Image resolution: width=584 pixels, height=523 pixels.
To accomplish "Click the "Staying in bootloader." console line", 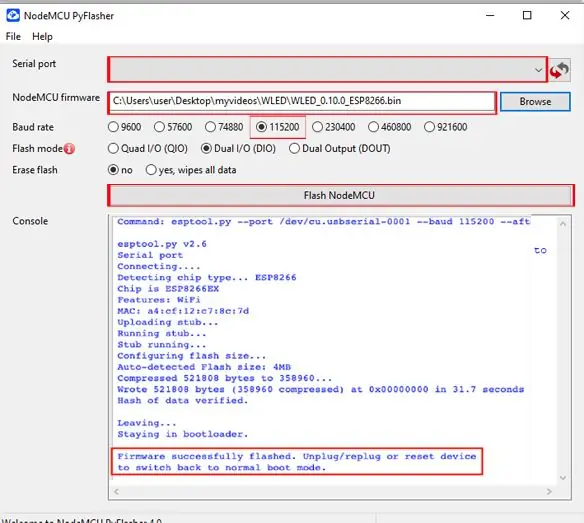I will (x=182, y=434).
